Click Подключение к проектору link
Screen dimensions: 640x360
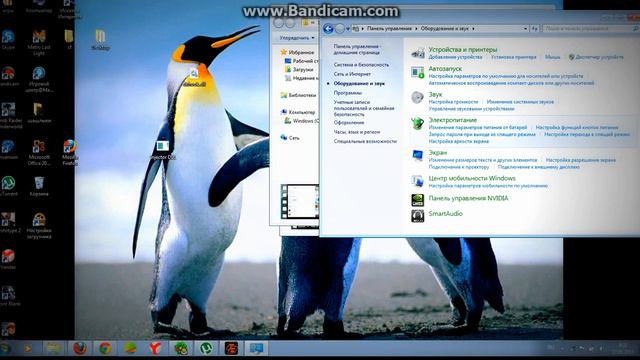(x=458, y=167)
